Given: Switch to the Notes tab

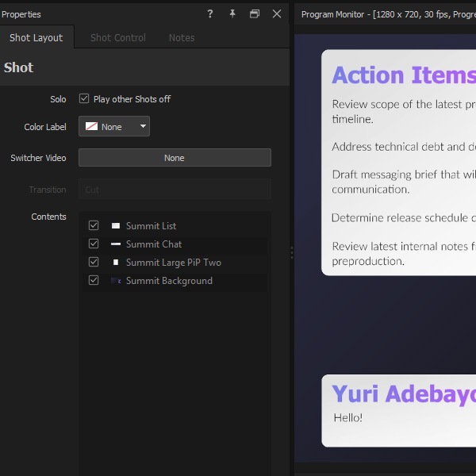Looking at the screenshot, I should [182, 37].
